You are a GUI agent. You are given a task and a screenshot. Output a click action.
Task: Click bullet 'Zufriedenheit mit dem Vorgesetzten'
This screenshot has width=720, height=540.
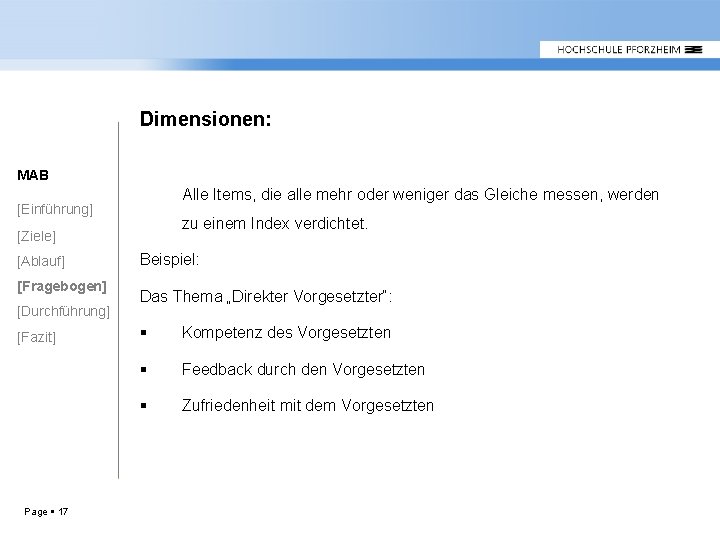click(x=308, y=405)
